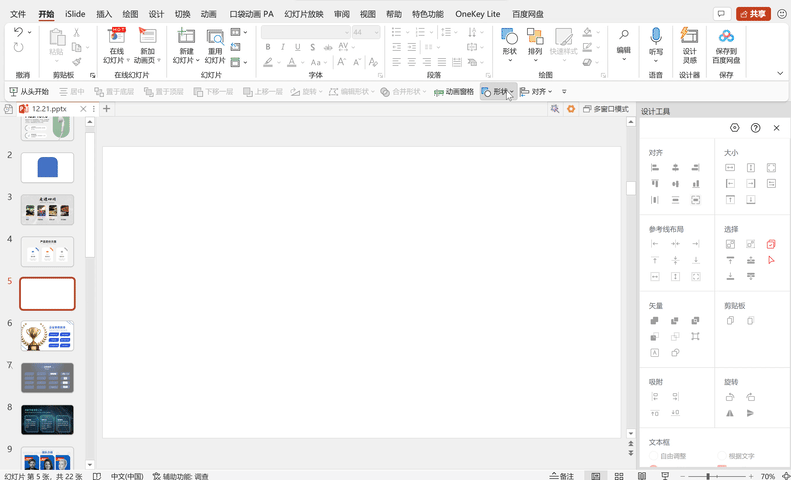This screenshot has width=791, height=480.
Task: Close the 12.21.pptx document tab
Action: (83, 109)
